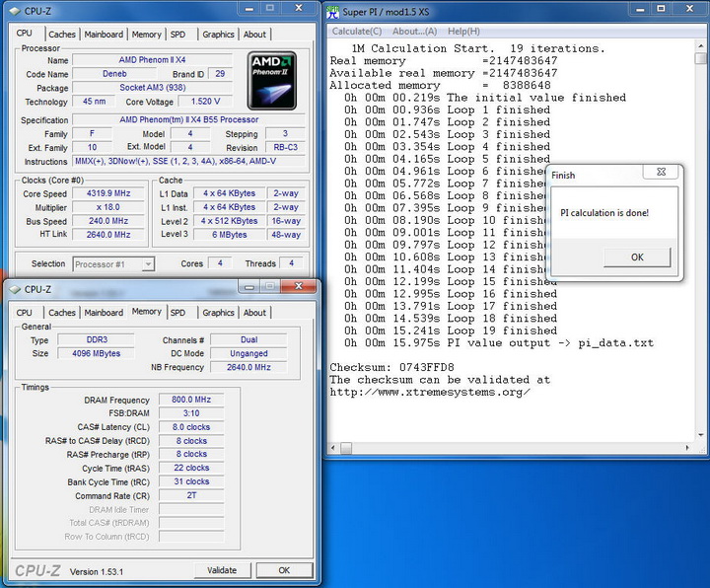Click the Core Speed value 4319.9 MHz

(x=108, y=193)
